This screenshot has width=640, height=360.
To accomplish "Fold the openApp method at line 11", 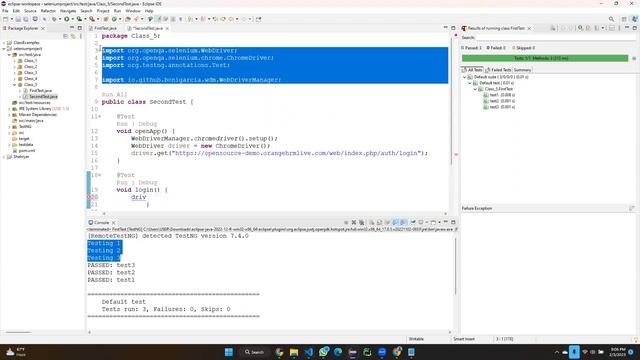I will pyautogui.click(x=99, y=116).
